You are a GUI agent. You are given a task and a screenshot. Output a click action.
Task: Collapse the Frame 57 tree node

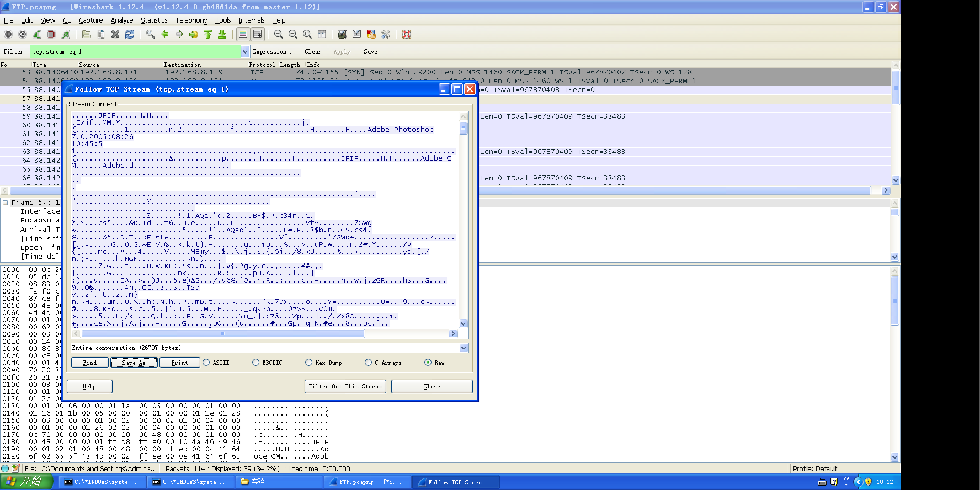coord(5,203)
